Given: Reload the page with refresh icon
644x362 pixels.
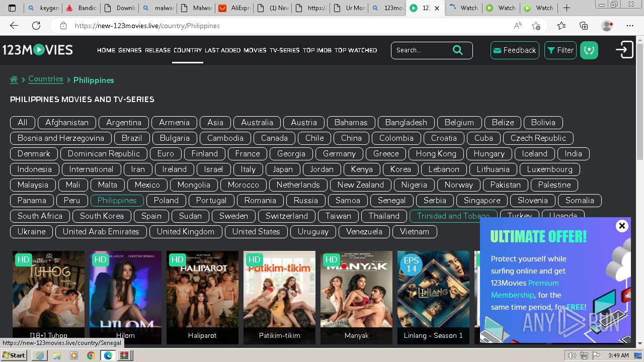Looking at the screenshot, I should [36, 26].
